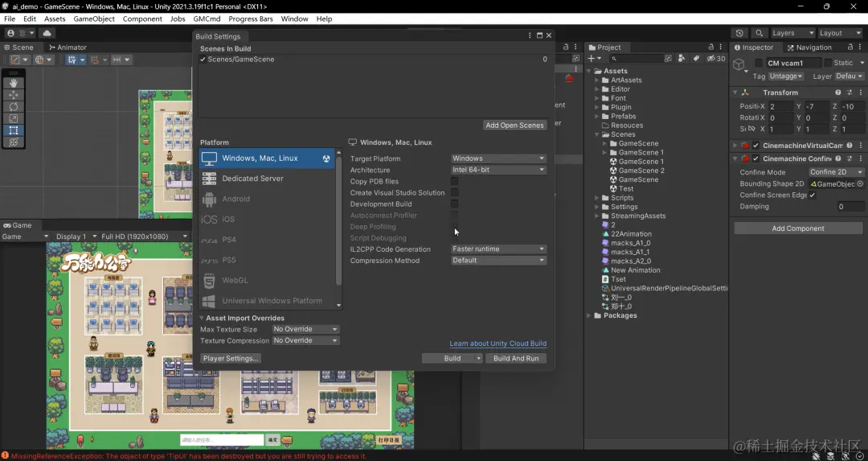
Task: Open the Compression Method dropdown
Action: [498, 261]
